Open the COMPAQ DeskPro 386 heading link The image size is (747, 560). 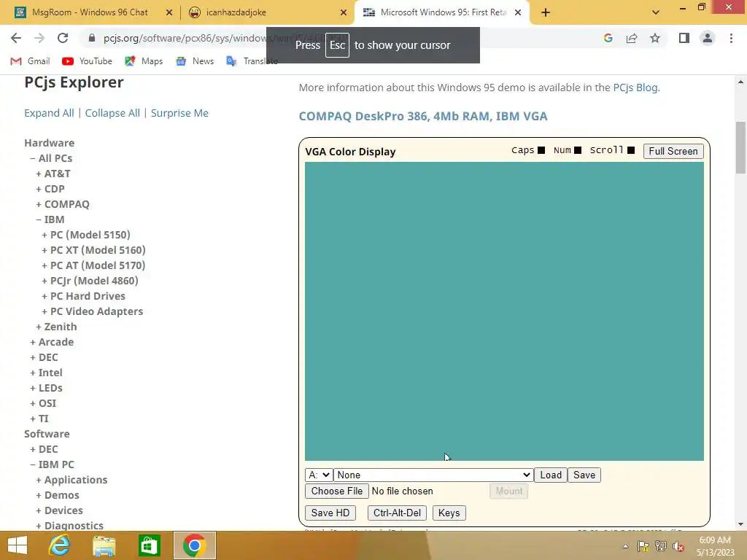point(423,116)
